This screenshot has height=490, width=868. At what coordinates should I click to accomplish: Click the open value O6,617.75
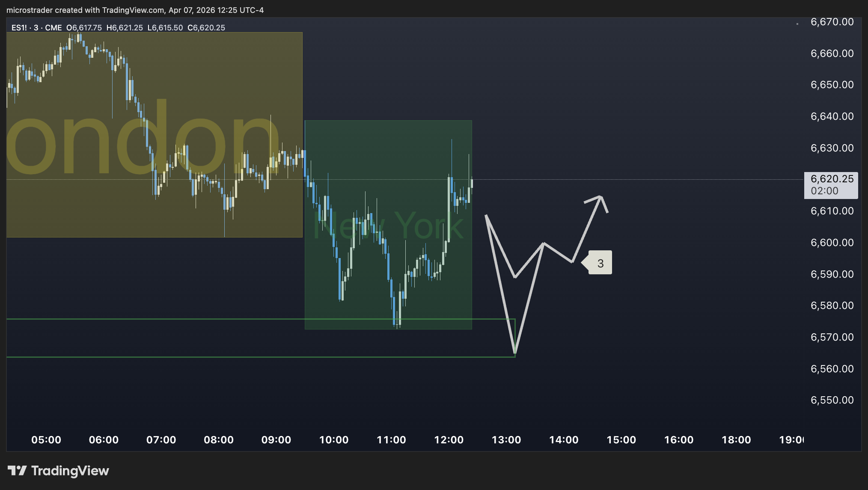[x=84, y=28]
